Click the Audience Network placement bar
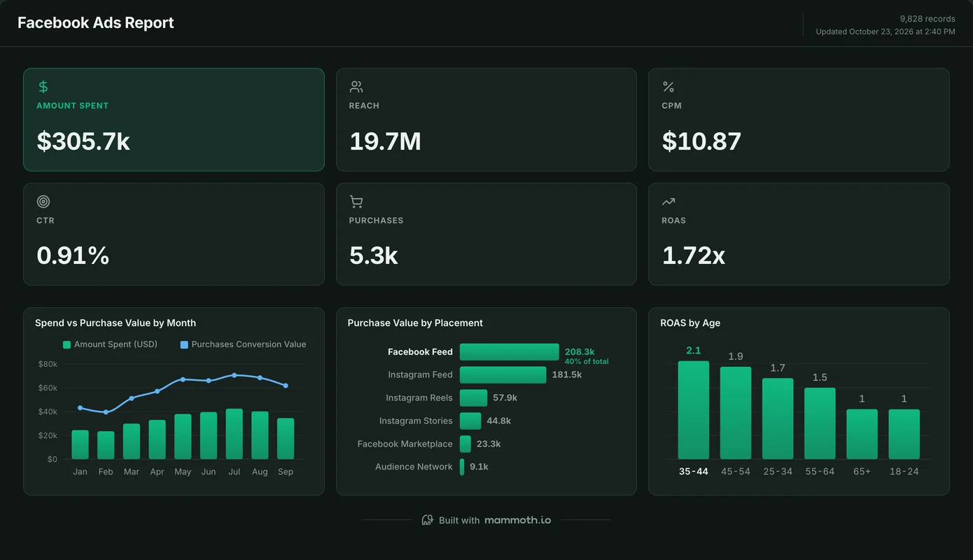The height and width of the screenshot is (560, 973). (462, 467)
